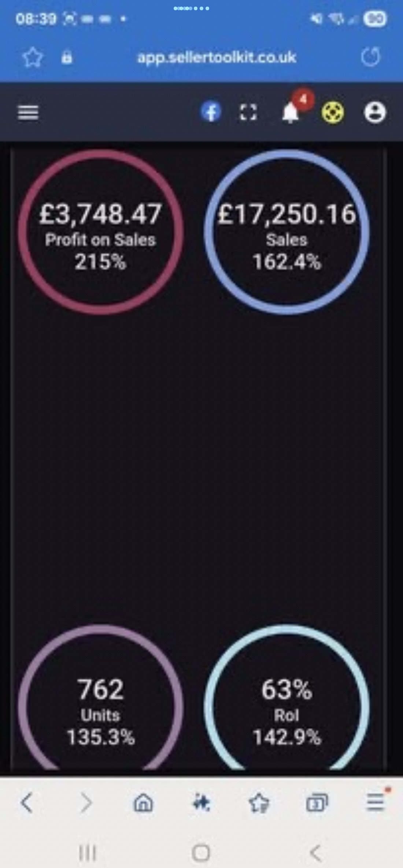Viewport: 403px width, 868px height.
Task: Go back with browser back arrow
Action: pyautogui.click(x=27, y=802)
